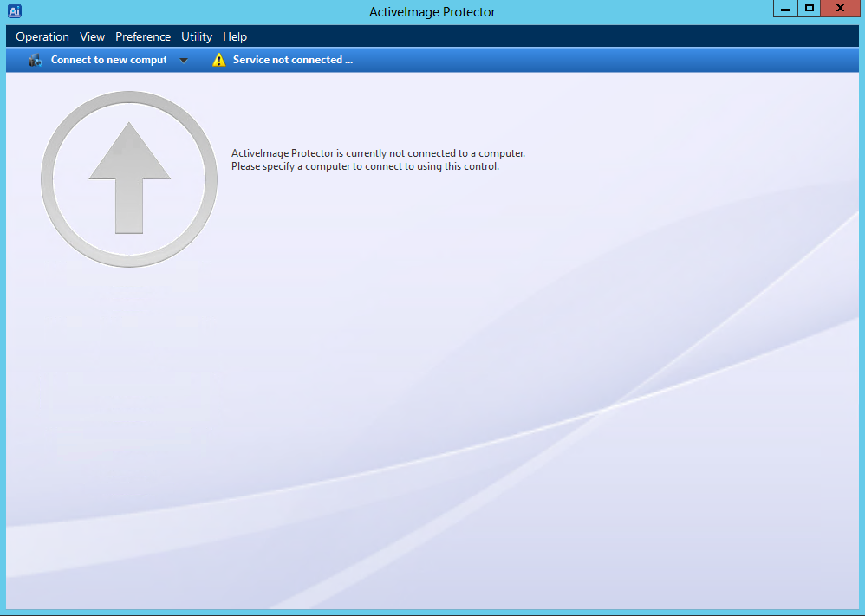Open the Preference menu

143,36
